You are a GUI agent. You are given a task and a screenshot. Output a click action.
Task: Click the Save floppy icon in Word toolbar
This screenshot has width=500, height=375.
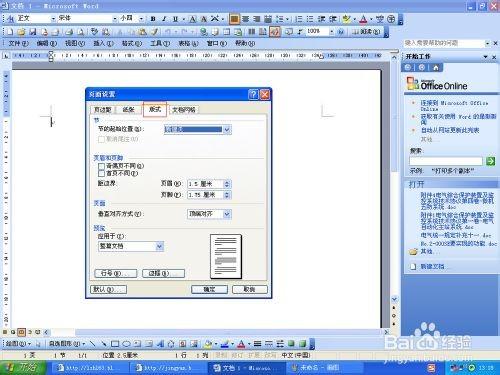click(32, 32)
